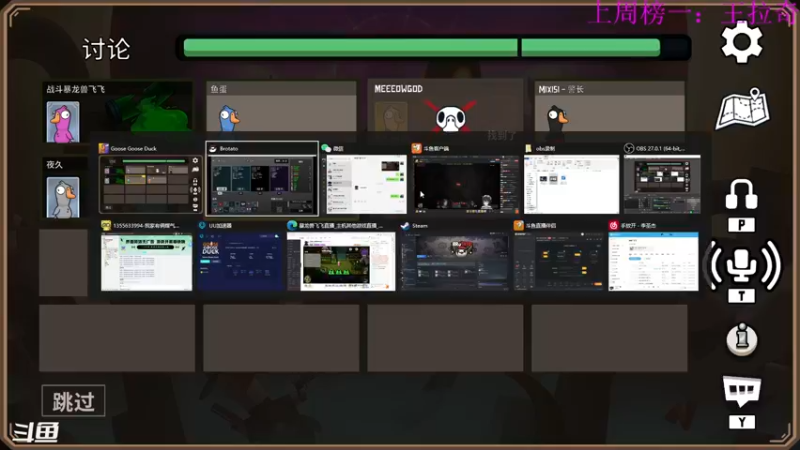Open the chat bubble icon
This screenshot has width=800, height=450.
tap(741, 391)
